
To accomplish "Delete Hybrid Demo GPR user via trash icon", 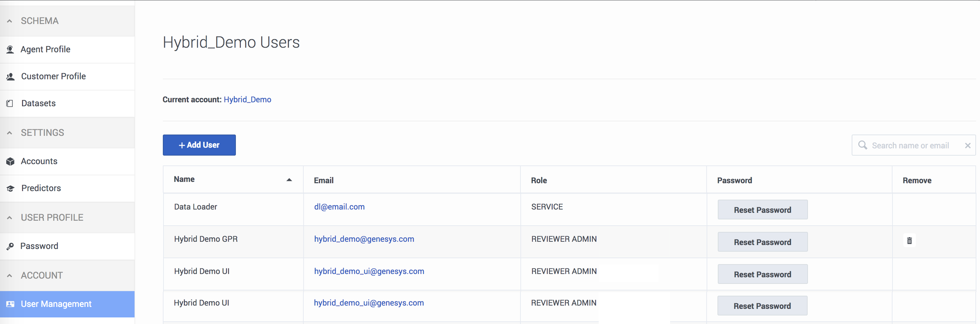I will (x=909, y=241).
